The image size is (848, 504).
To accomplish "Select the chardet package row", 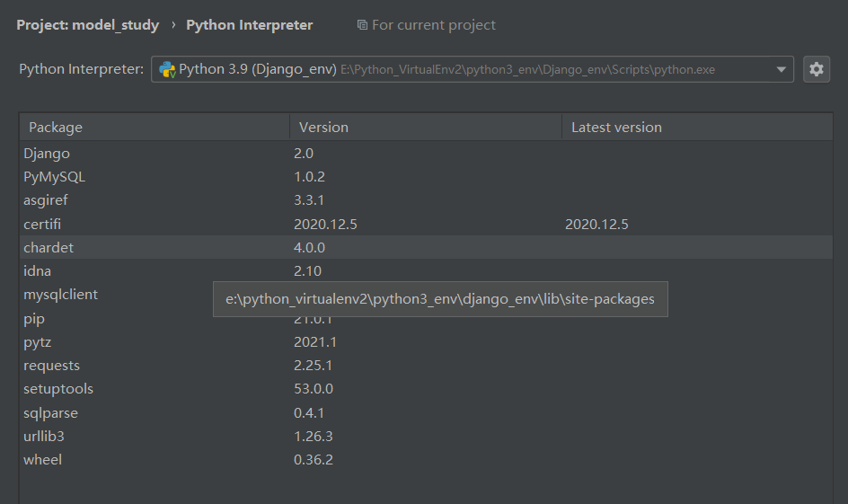I will coord(426,247).
